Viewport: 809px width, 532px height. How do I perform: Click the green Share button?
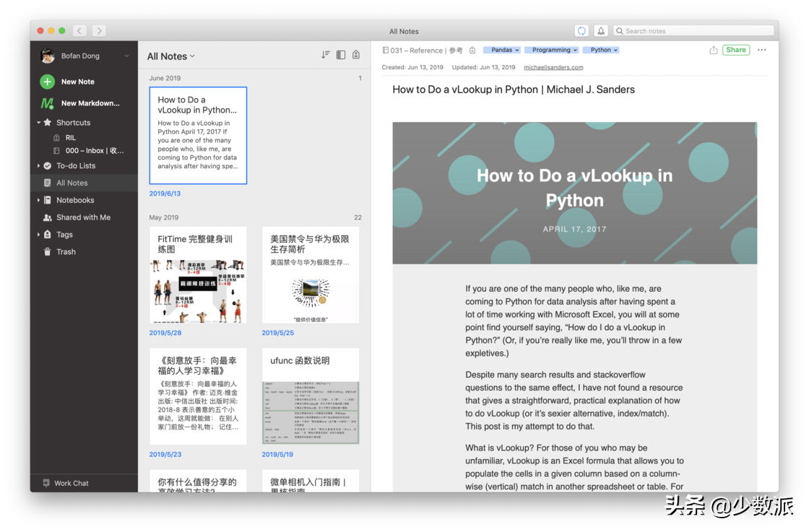(x=736, y=50)
